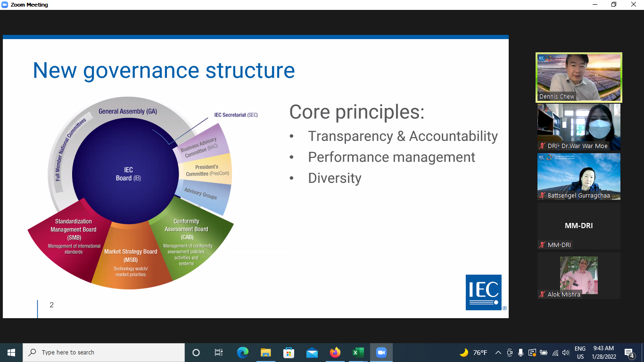Click muted mic icon beside Battsengel Gurragchaa
This screenshot has width=644, height=362.
[x=542, y=196]
